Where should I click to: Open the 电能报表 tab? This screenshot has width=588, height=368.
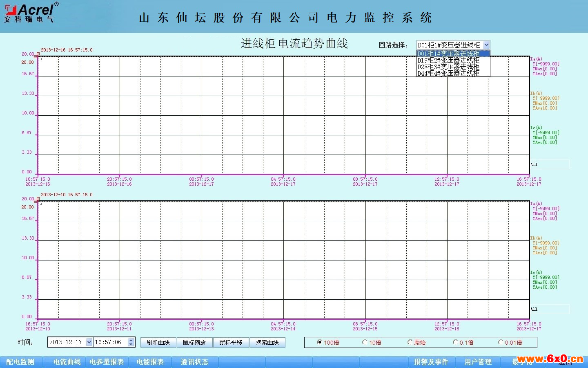coord(150,362)
